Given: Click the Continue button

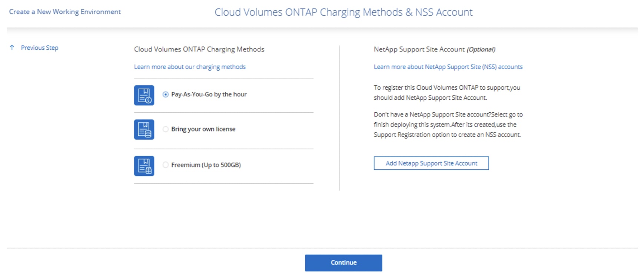Looking at the screenshot, I should point(343,262).
